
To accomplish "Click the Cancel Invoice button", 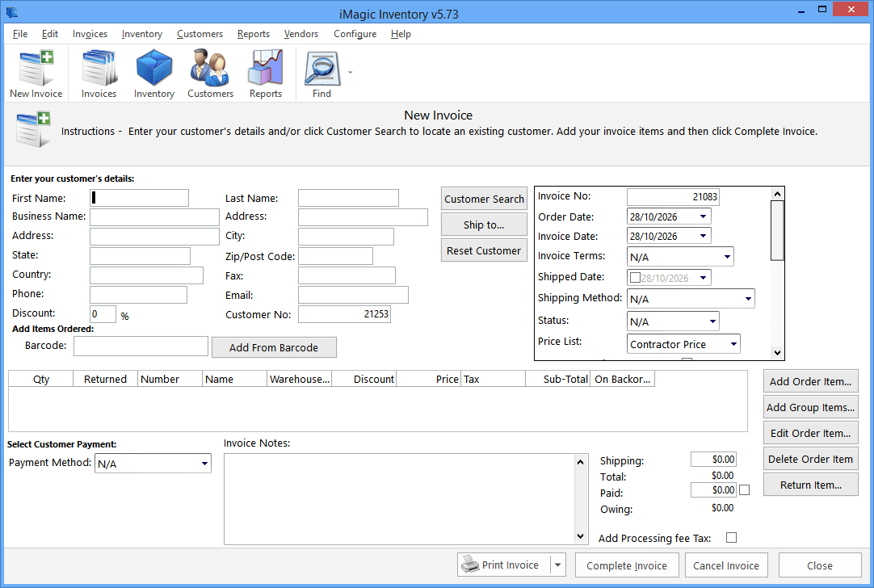I will [725, 565].
